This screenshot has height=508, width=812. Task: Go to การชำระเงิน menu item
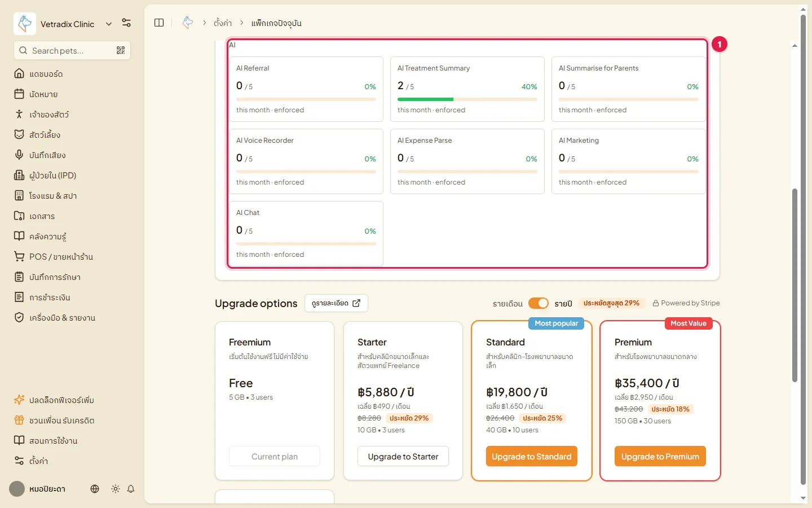pos(72,297)
